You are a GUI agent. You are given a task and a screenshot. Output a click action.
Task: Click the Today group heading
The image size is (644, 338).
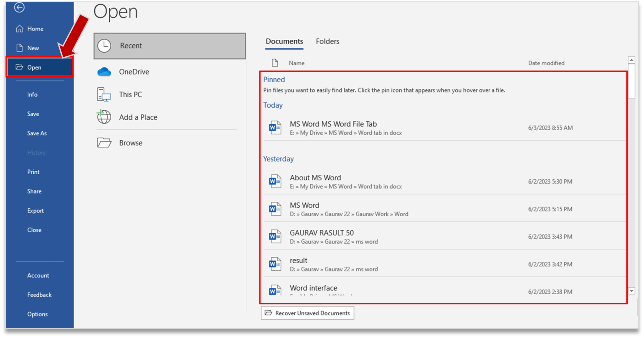273,105
